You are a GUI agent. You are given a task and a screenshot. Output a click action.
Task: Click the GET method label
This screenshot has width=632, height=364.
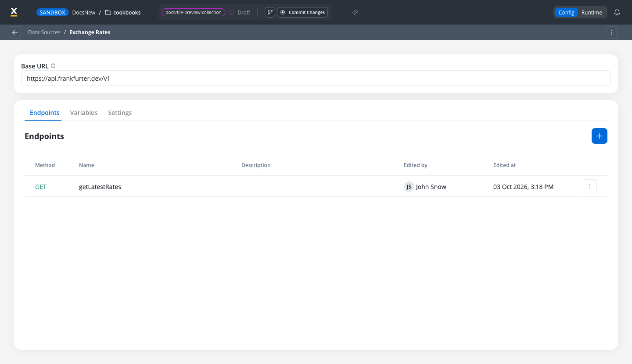click(41, 187)
